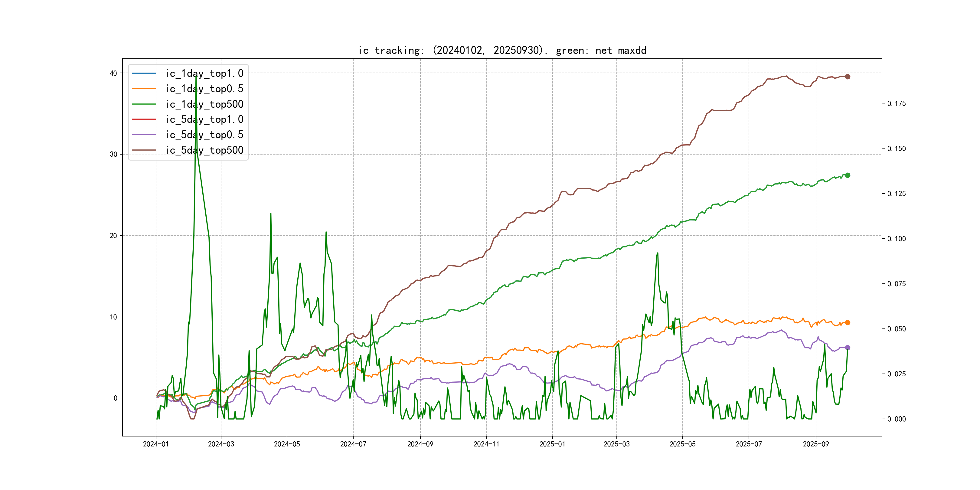
Task: Click the left axis tick label 40
Action: pos(113,73)
